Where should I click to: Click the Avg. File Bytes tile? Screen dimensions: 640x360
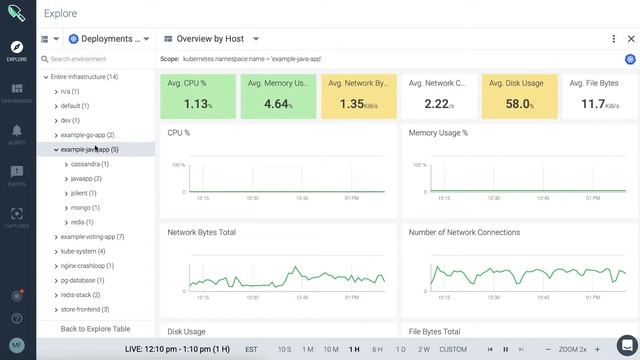coord(600,96)
